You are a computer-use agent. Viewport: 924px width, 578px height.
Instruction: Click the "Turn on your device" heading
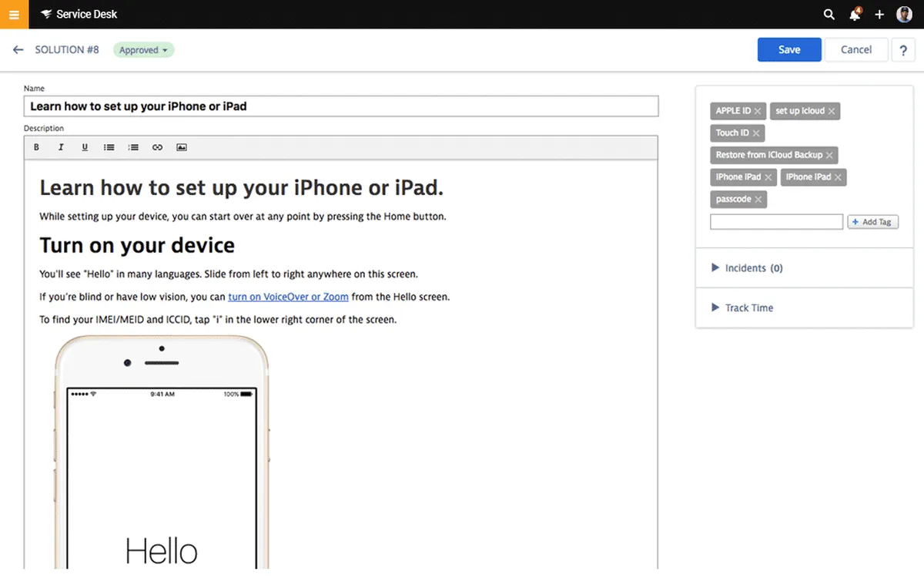click(137, 245)
